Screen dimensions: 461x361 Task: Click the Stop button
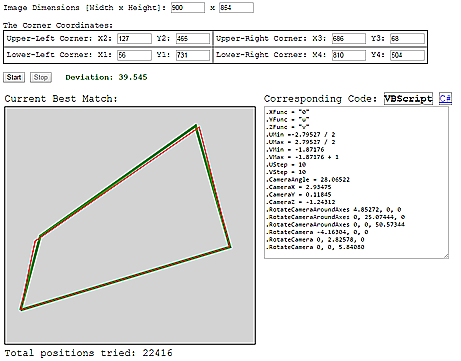41,77
